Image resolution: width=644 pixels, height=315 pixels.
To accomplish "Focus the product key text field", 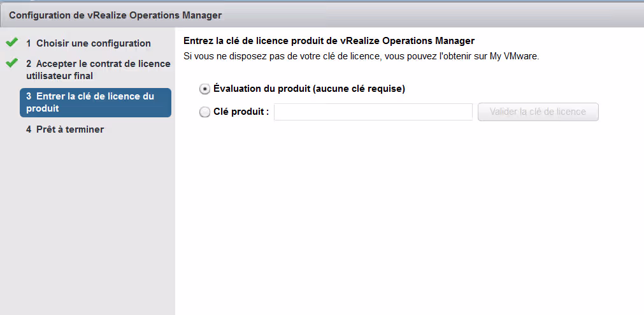I will [x=373, y=112].
